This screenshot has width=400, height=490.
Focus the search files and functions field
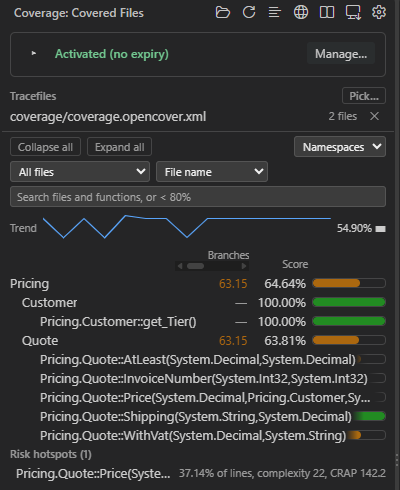click(198, 197)
